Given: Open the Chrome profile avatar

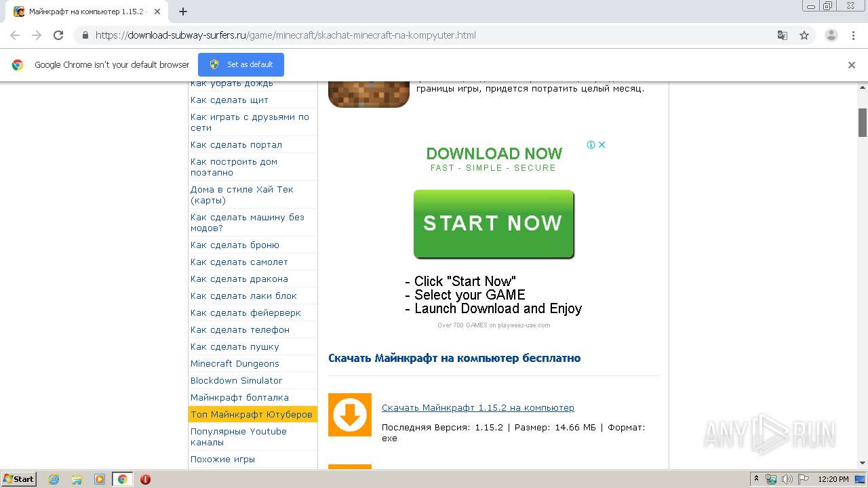Looking at the screenshot, I should click(831, 35).
